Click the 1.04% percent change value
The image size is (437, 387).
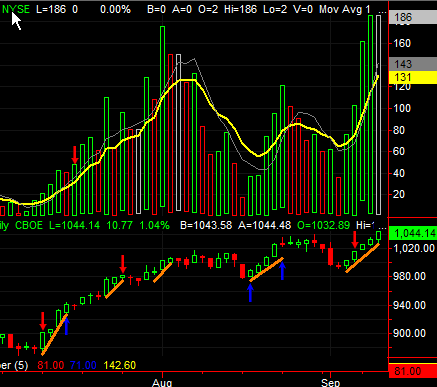coord(154,225)
